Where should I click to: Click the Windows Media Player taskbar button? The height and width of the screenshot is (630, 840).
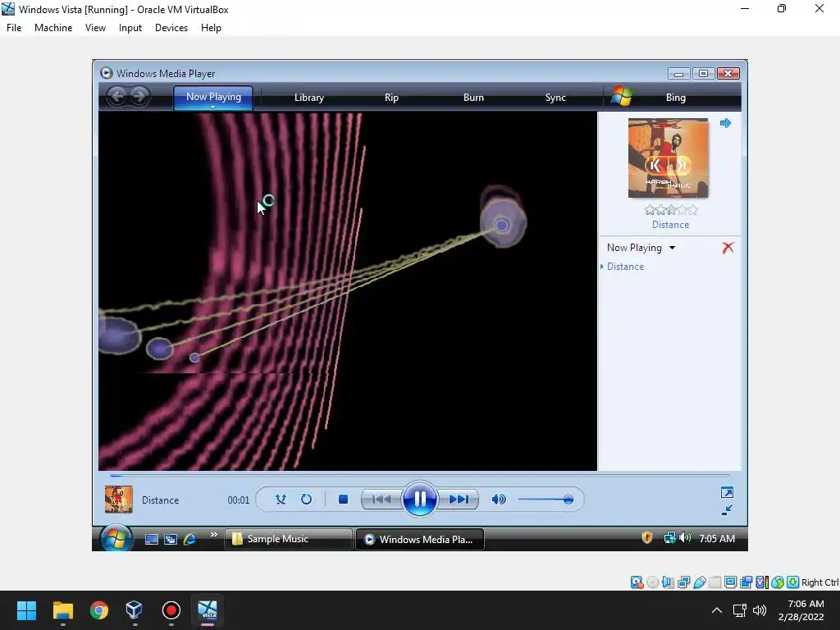click(x=420, y=539)
